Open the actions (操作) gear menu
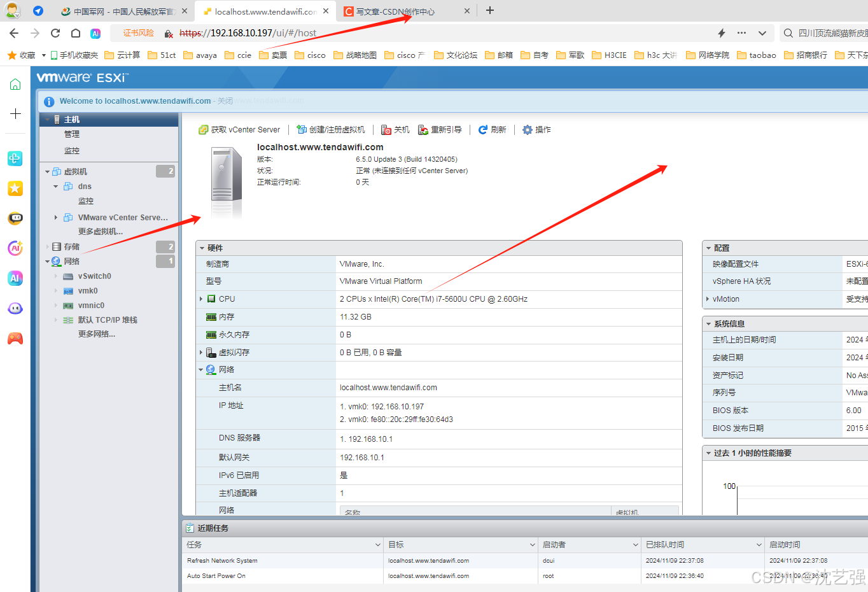The width and height of the screenshot is (868, 592). click(x=536, y=130)
